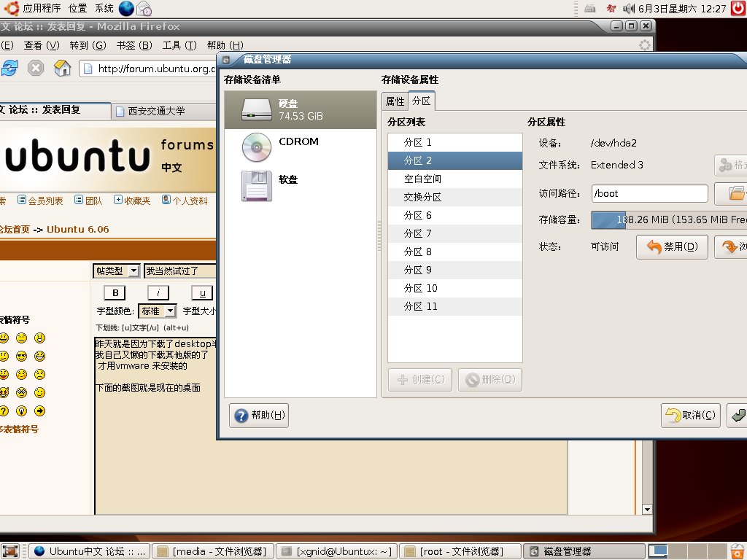The width and height of the screenshot is (747, 560).
Task: Click the date and time clock in top panel
Action: pos(682,9)
